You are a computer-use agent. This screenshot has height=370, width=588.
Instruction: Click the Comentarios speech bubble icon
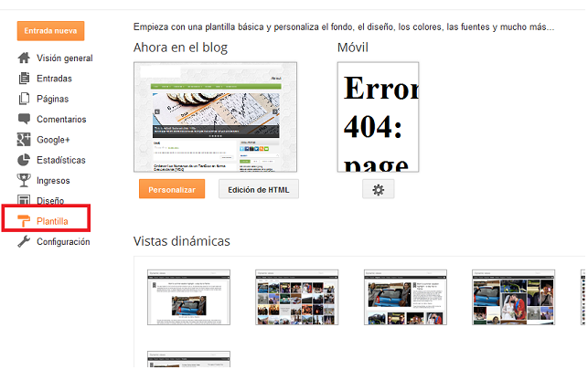[x=25, y=119]
